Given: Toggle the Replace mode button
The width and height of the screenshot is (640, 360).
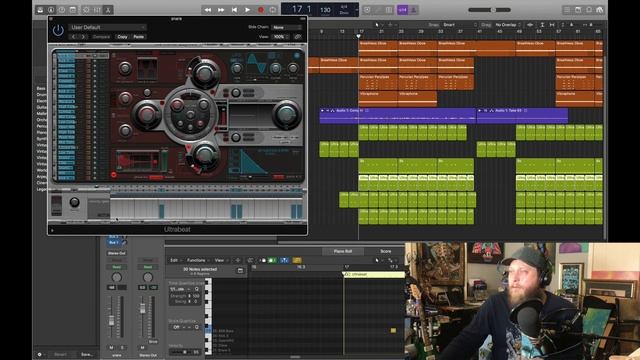Looking at the screenshot, I should pos(367,10).
